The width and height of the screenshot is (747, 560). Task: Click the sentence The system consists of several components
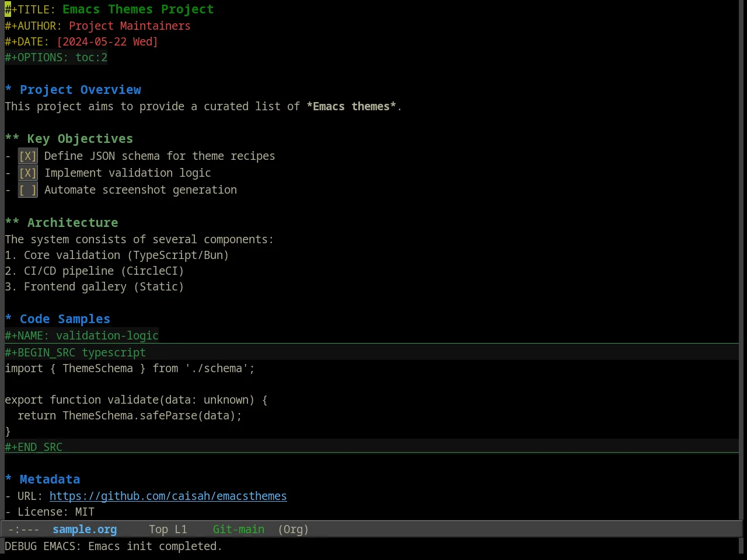[x=139, y=240]
